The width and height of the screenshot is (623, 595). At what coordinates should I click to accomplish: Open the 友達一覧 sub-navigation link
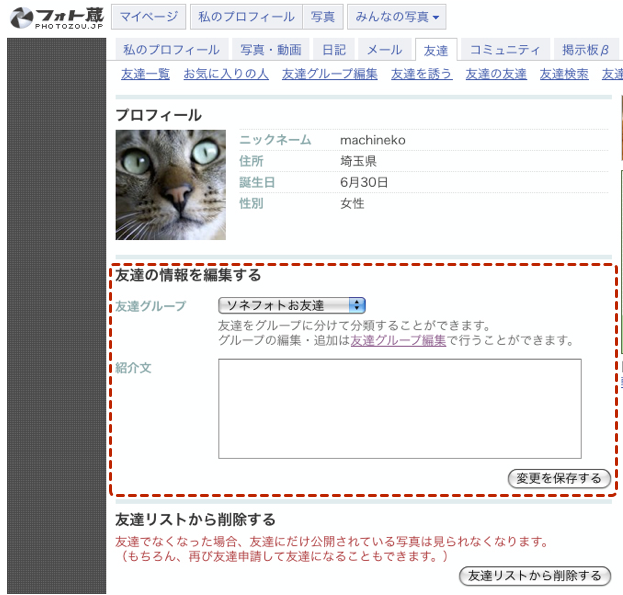(145, 74)
